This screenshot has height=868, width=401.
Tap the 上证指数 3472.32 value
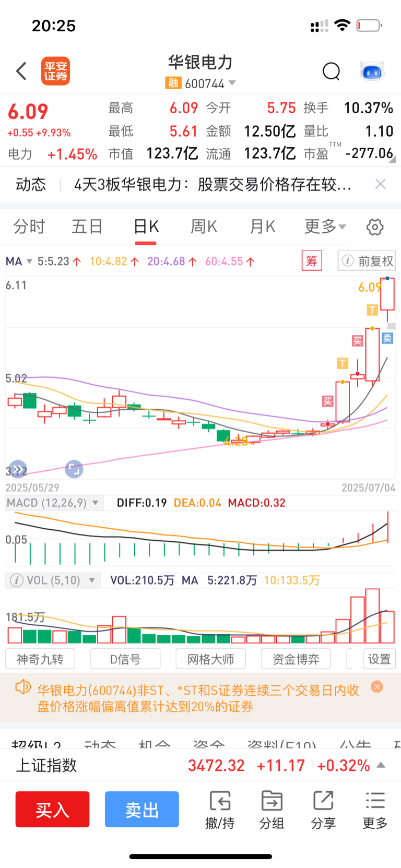point(216,766)
